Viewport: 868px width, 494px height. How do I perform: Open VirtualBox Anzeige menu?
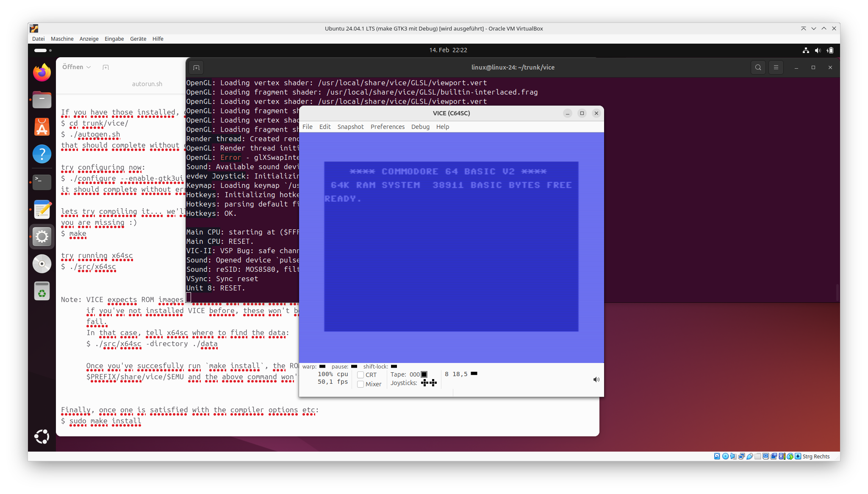[89, 39]
